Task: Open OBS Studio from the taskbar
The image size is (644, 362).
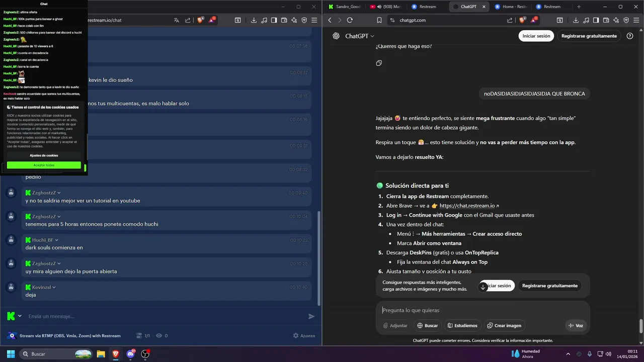Action: tap(145, 354)
